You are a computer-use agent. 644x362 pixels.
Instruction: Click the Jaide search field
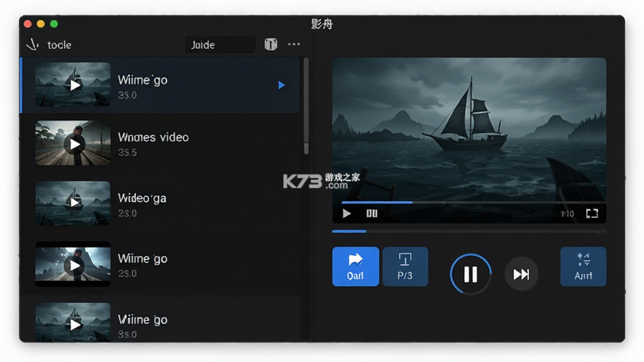[x=220, y=45]
